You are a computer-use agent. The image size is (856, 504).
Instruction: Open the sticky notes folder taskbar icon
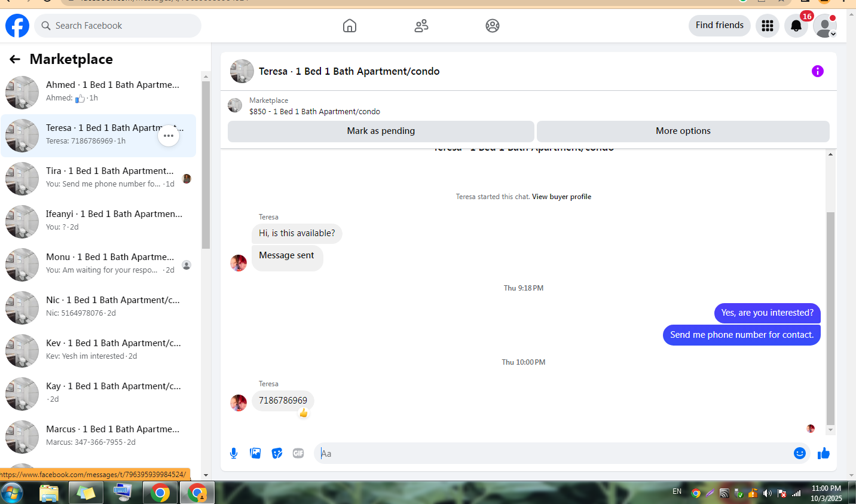click(86, 493)
